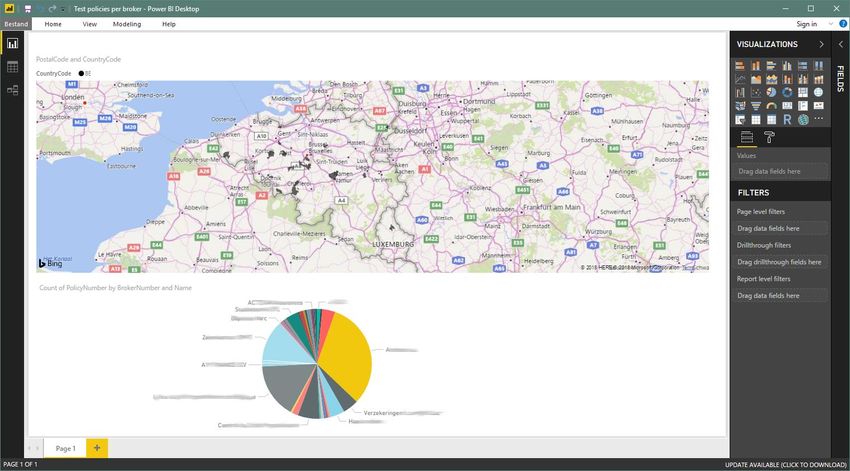Choose the Funnel visualization

click(x=756, y=106)
